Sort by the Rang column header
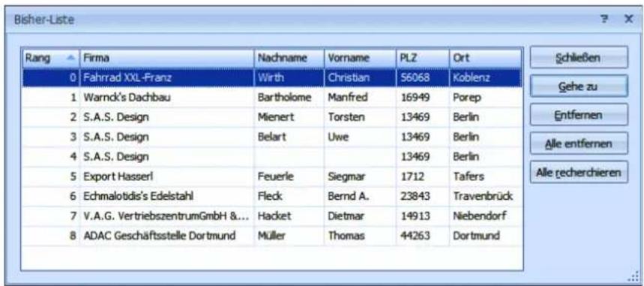Screen dimensions: 644x286 (x=51, y=59)
